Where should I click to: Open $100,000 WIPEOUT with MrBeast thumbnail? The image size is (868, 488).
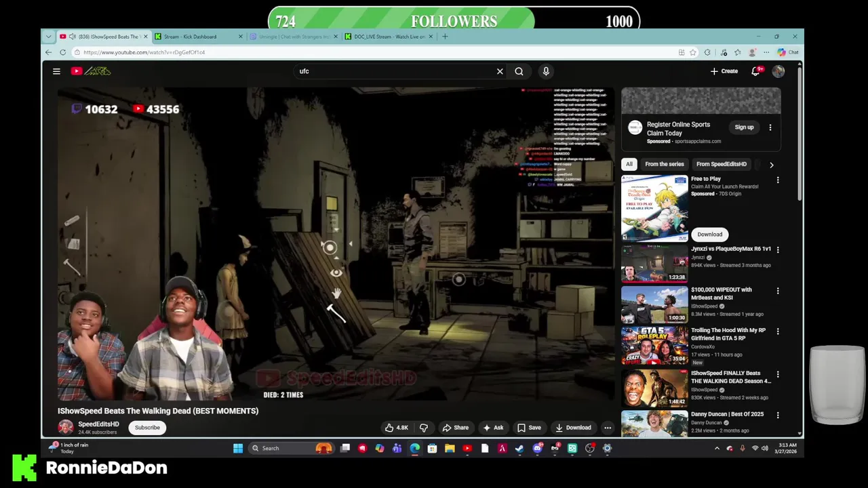point(654,304)
